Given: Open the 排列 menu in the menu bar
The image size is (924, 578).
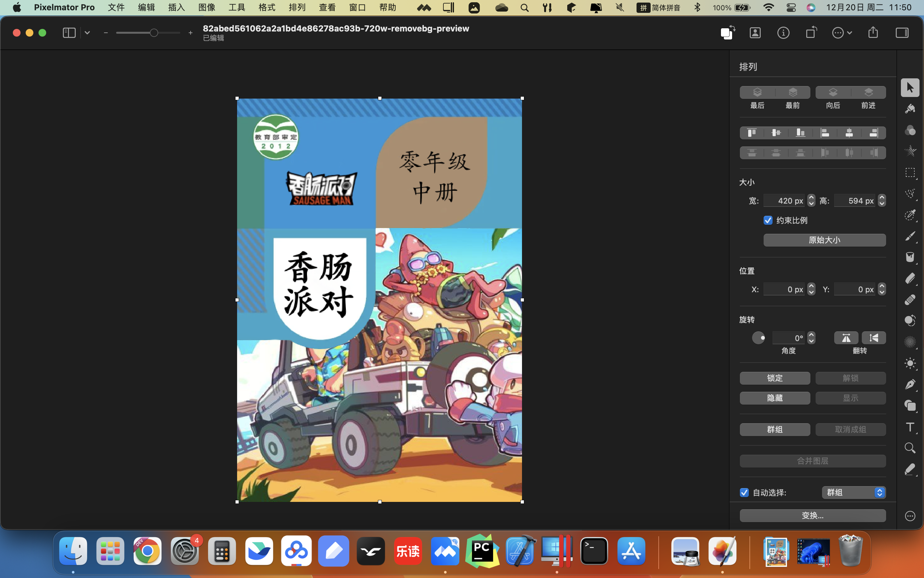Looking at the screenshot, I should click(x=297, y=8).
